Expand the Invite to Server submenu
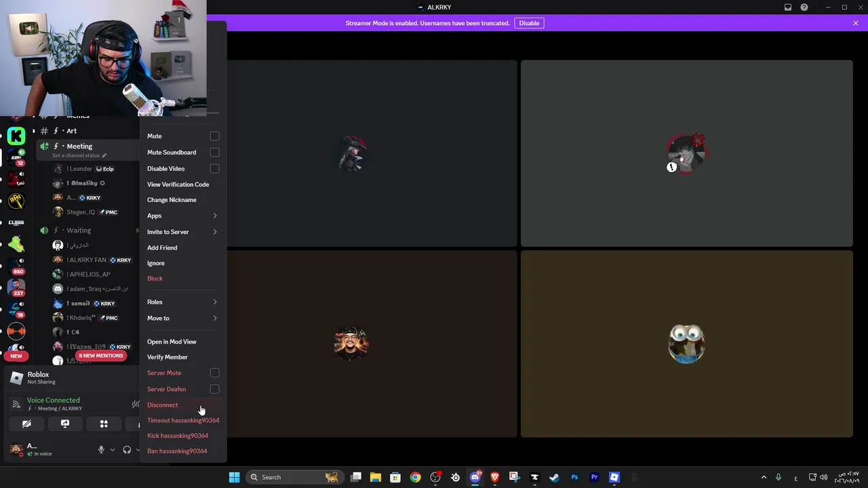This screenshot has width=868, height=488. (x=182, y=232)
